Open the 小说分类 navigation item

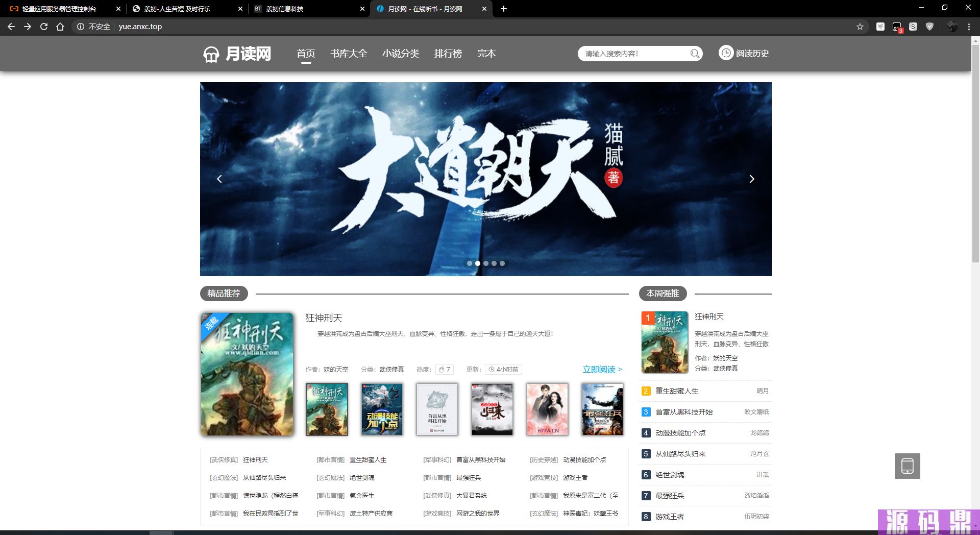tap(401, 54)
